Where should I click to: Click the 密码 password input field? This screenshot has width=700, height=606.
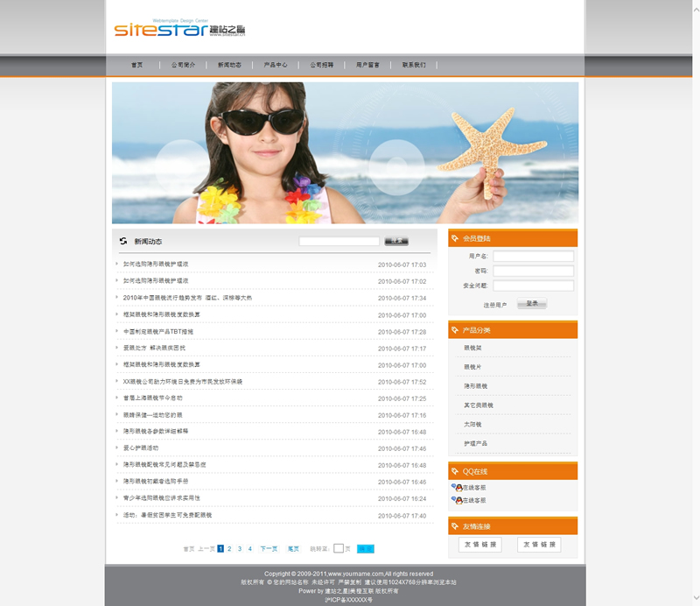533,271
